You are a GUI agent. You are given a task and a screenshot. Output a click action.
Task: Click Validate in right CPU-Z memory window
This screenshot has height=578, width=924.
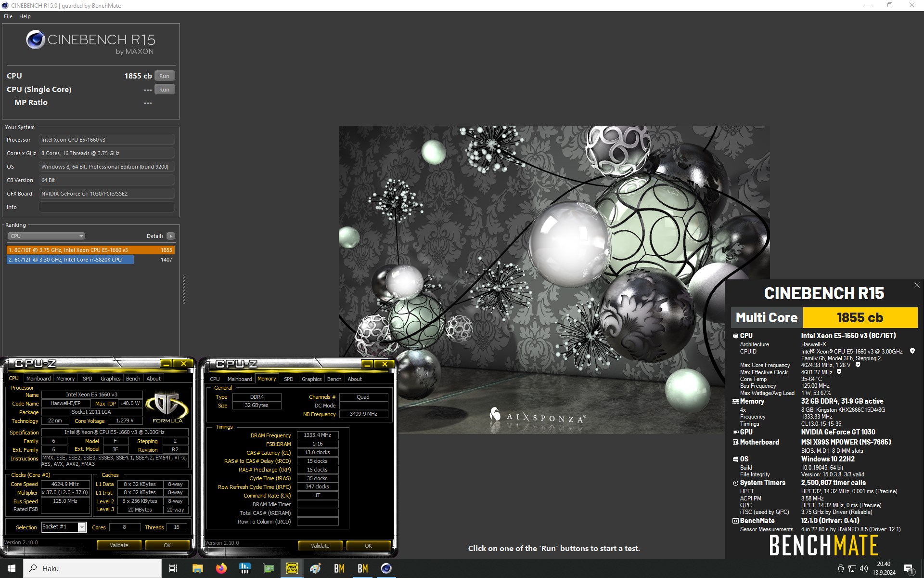pyautogui.click(x=320, y=546)
